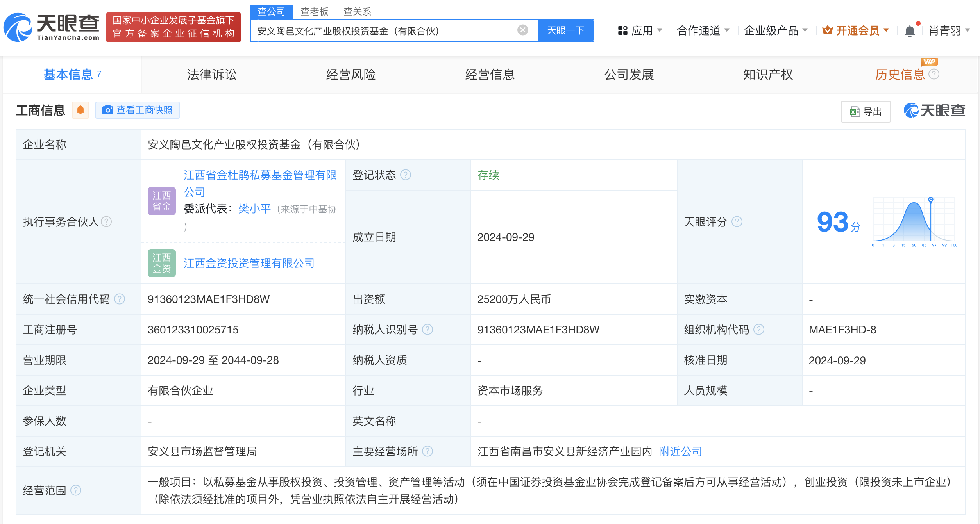Select the 查老板 search tab

314,11
